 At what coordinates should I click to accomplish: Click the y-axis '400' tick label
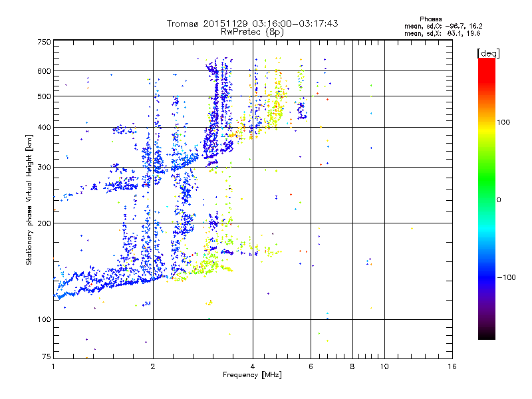click(45, 127)
